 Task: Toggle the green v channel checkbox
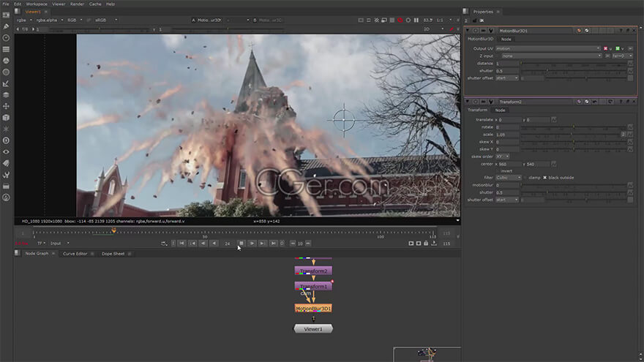click(618, 49)
